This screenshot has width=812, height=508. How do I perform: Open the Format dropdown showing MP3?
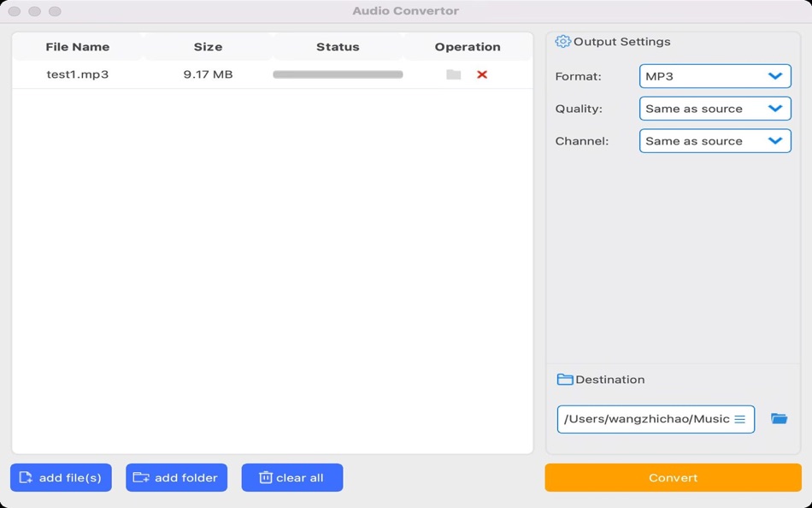[x=715, y=75]
